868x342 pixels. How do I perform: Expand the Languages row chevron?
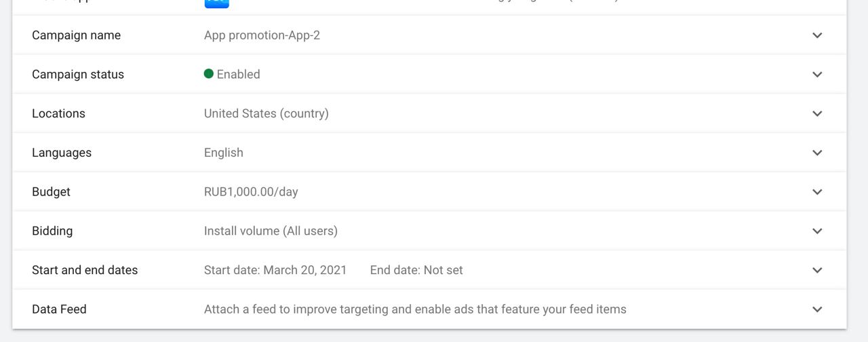817,153
